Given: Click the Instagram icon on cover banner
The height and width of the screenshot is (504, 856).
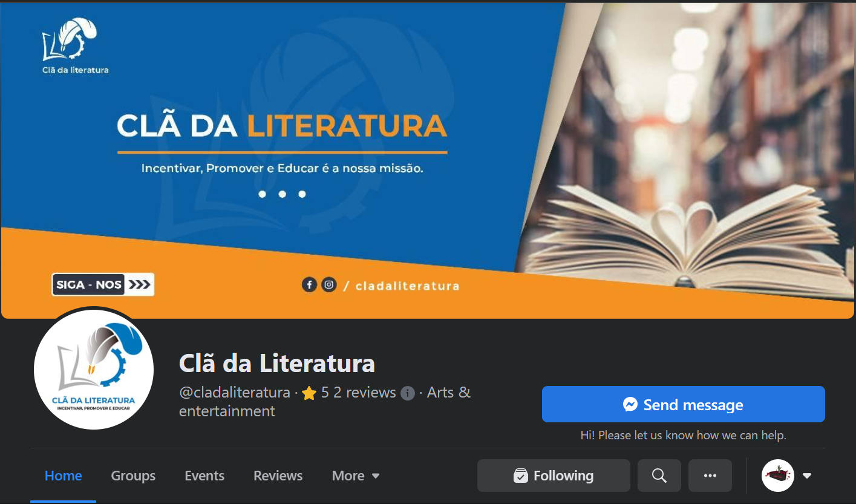Looking at the screenshot, I should coord(328,284).
